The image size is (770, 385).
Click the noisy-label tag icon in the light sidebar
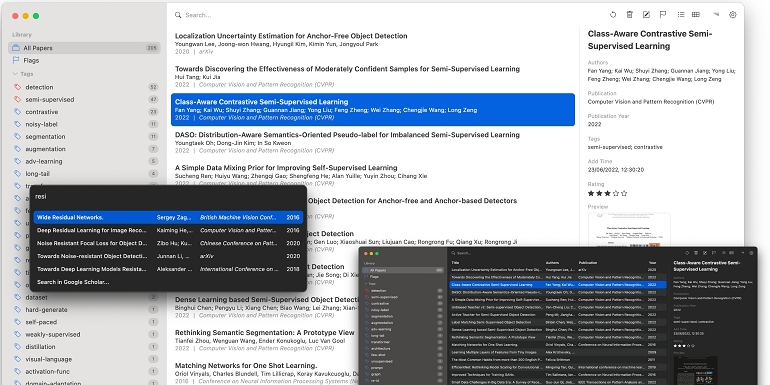pyautogui.click(x=18, y=124)
